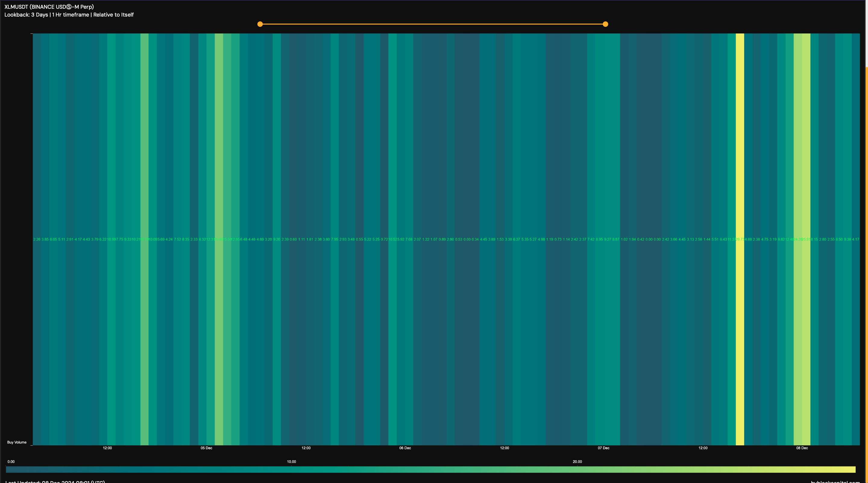Click the 6.48 heatmap value
This screenshot has height=483, width=868.
[244, 239]
